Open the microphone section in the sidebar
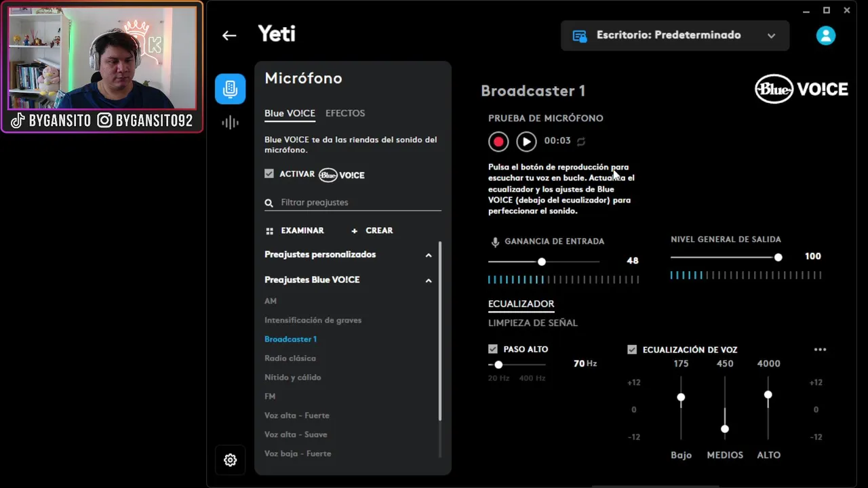868x488 pixels. point(231,89)
